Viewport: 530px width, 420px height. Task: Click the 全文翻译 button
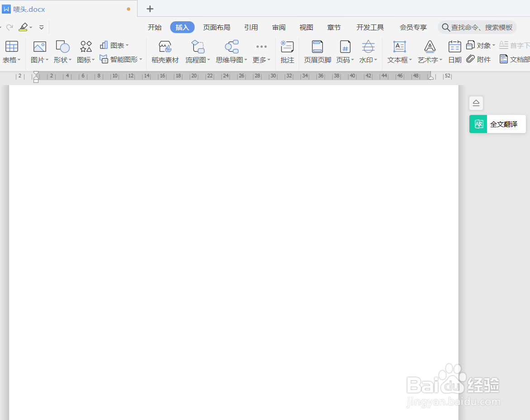pyautogui.click(x=497, y=124)
